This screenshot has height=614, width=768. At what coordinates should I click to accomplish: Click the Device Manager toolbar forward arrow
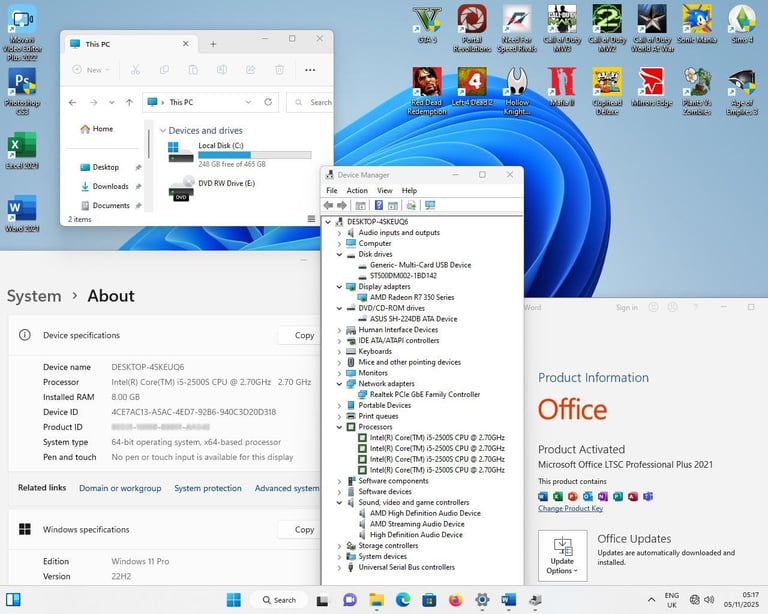click(342, 205)
